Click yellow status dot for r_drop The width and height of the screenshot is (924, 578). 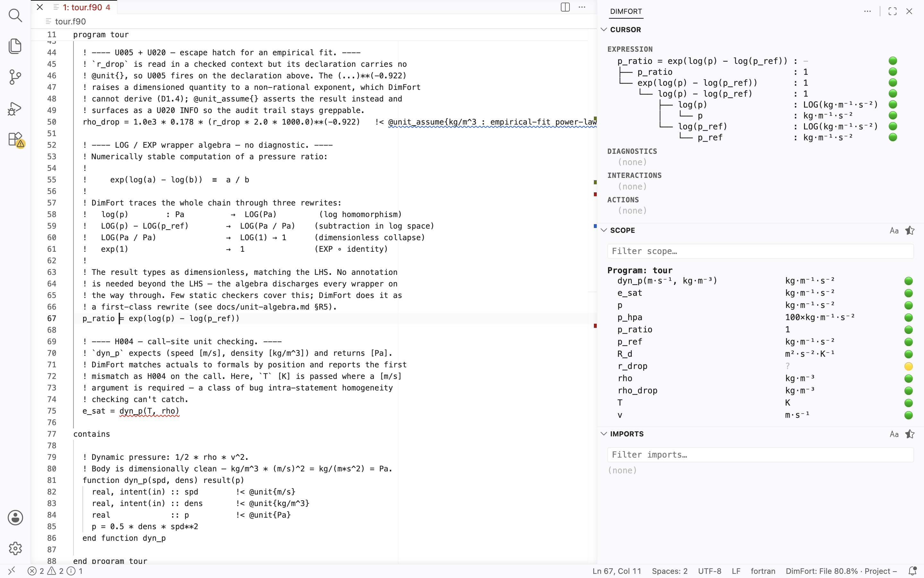click(x=908, y=366)
